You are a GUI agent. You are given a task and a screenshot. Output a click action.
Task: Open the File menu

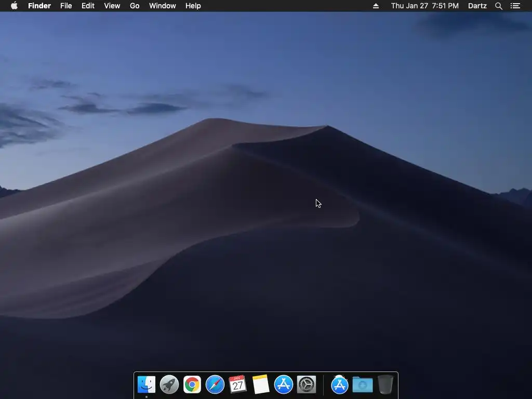click(66, 6)
